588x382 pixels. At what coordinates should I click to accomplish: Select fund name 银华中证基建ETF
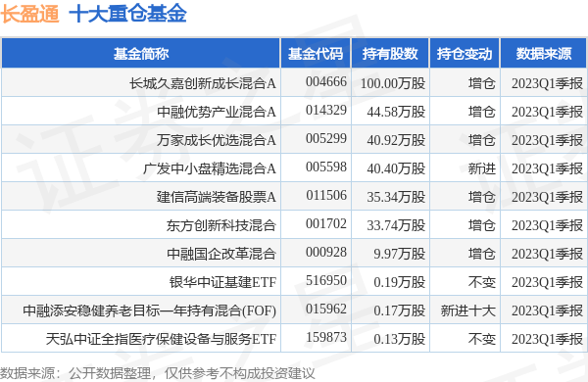tap(222, 282)
